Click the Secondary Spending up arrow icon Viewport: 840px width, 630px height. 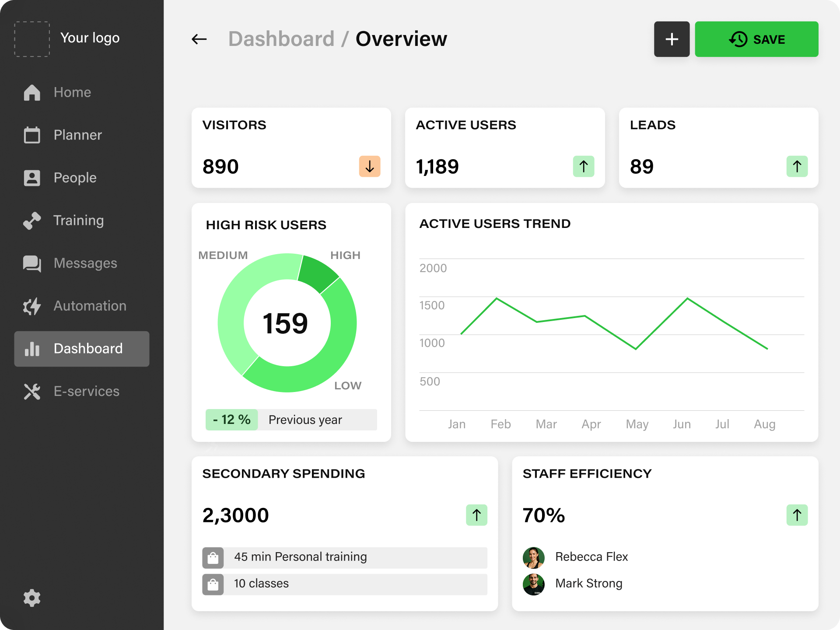[x=476, y=515]
